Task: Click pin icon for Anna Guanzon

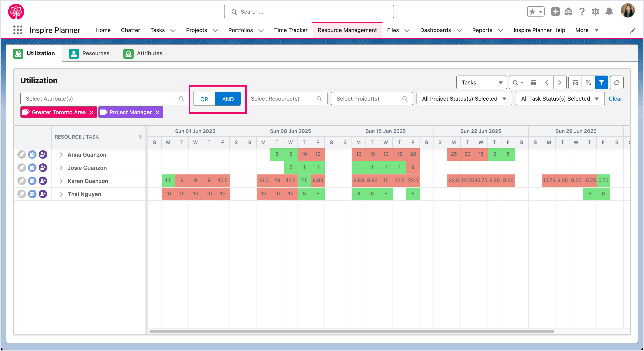Action: (x=21, y=155)
